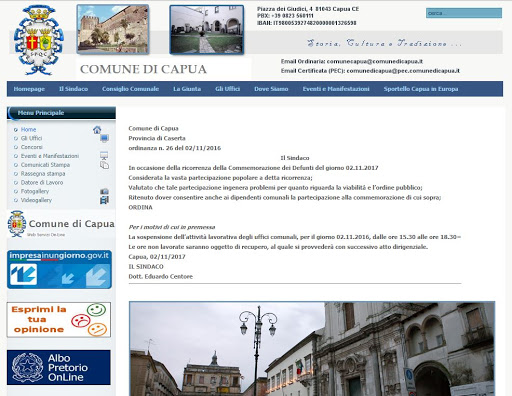The width and height of the screenshot is (512, 396).
Task: Click the Italian Republic emblem on Albo Pretorio
Action: coord(28,367)
